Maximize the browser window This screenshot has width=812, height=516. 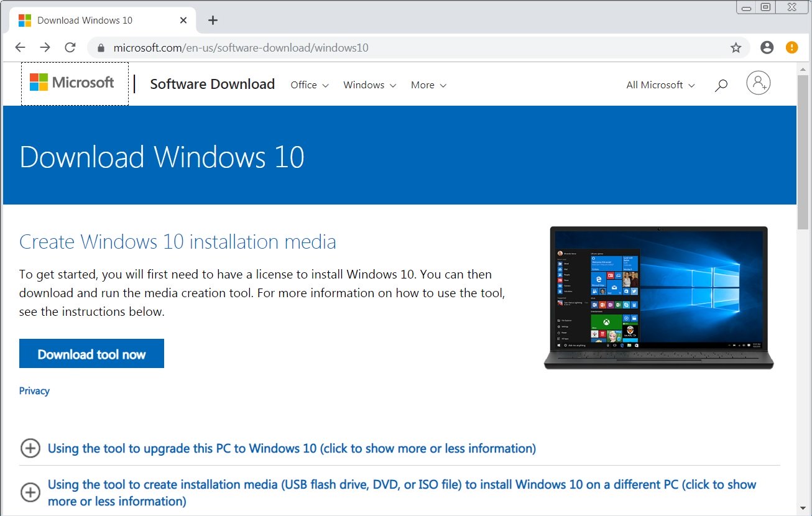tap(767, 7)
